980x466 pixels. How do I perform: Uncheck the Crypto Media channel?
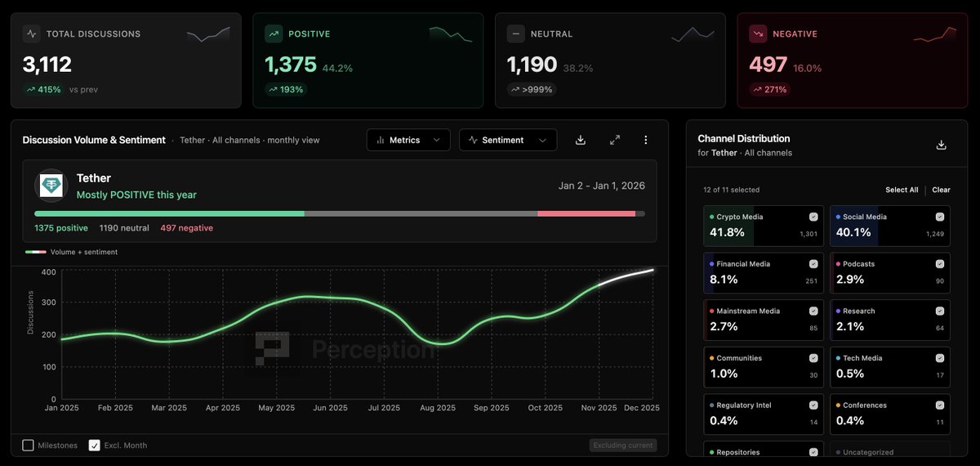click(x=813, y=217)
